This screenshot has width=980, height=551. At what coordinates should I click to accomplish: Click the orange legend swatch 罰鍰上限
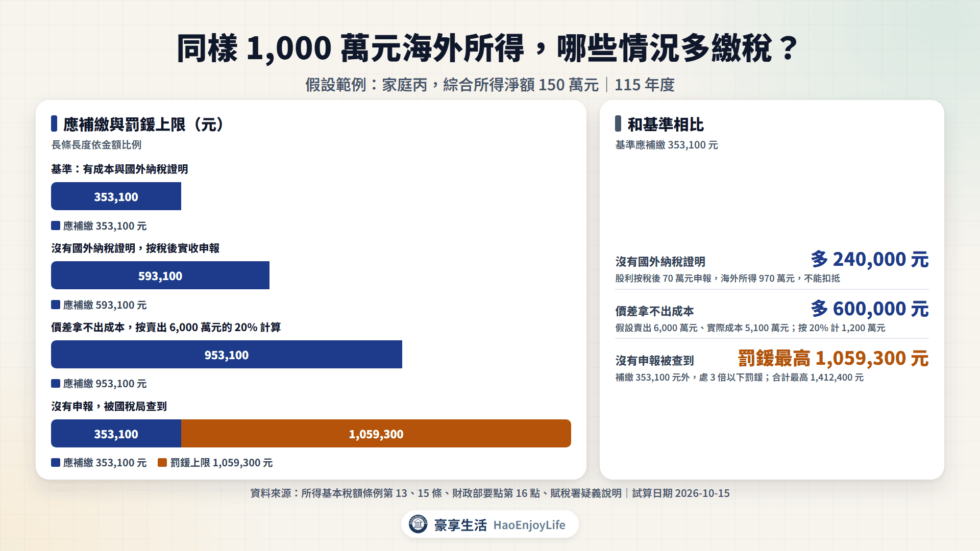point(162,463)
